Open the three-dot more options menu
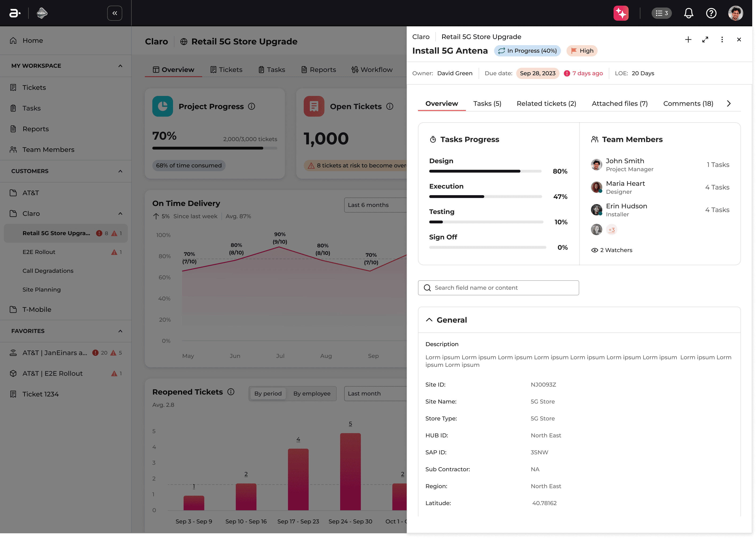 point(722,40)
